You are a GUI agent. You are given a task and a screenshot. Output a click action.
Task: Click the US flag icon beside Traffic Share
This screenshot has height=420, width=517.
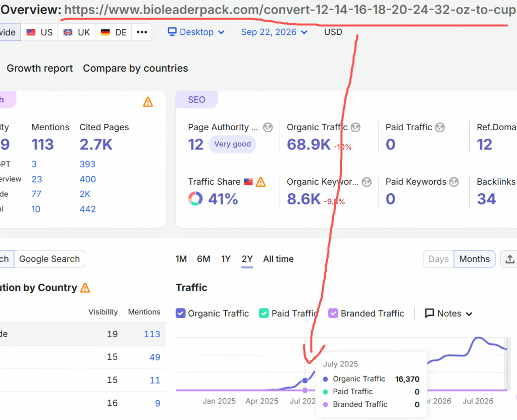pyautogui.click(x=248, y=182)
